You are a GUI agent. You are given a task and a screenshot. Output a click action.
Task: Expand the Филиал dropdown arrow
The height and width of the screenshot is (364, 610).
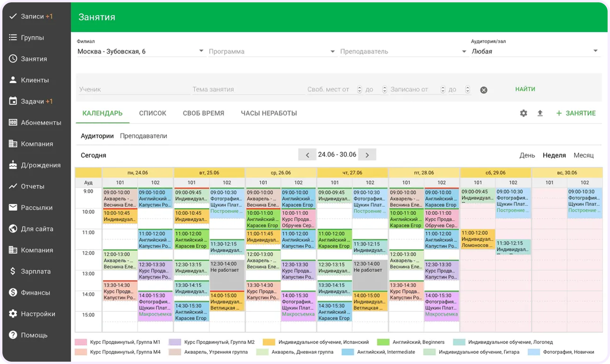pos(201,51)
